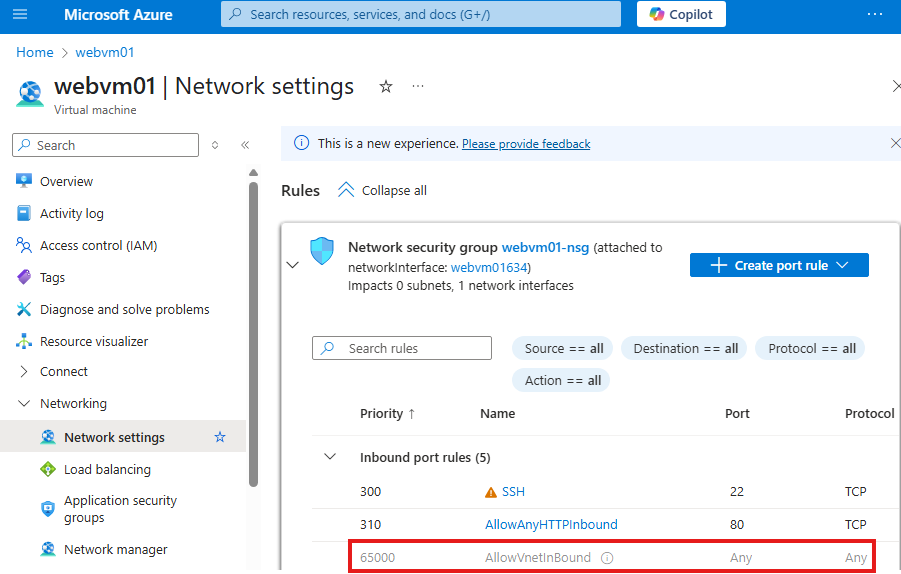Screen dimensions: 901x574
Task: Click the Activity log icon
Action: click(24, 213)
